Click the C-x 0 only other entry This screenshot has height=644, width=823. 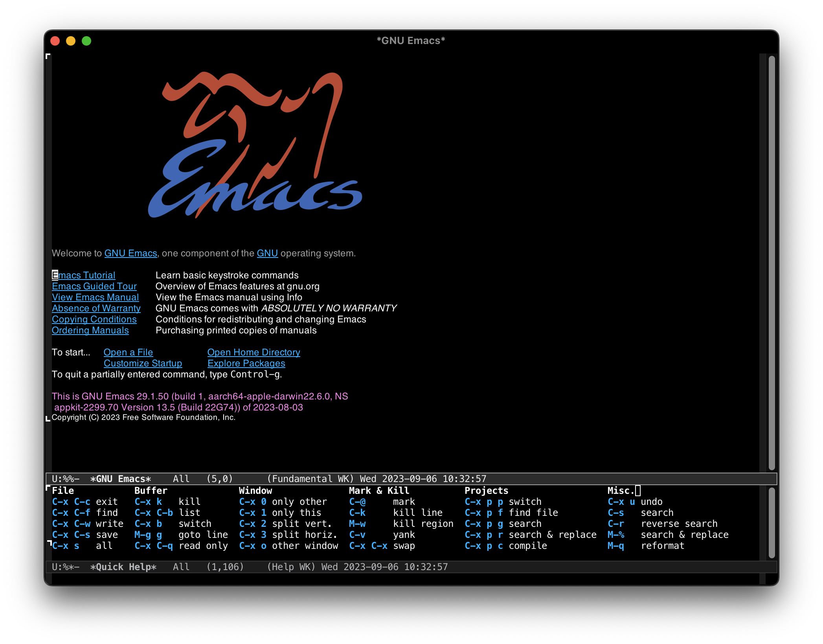[x=283, y=502]
